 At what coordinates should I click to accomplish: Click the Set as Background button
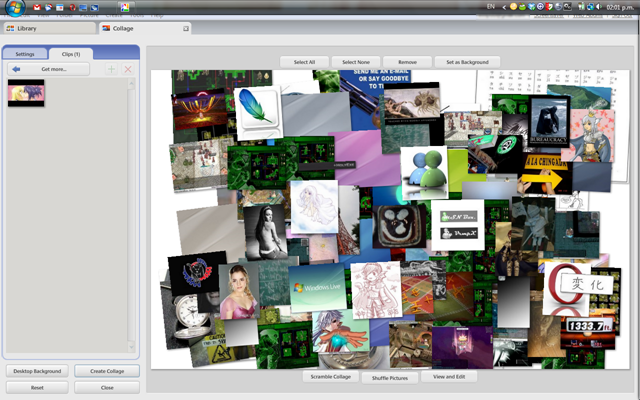point(467,62)
